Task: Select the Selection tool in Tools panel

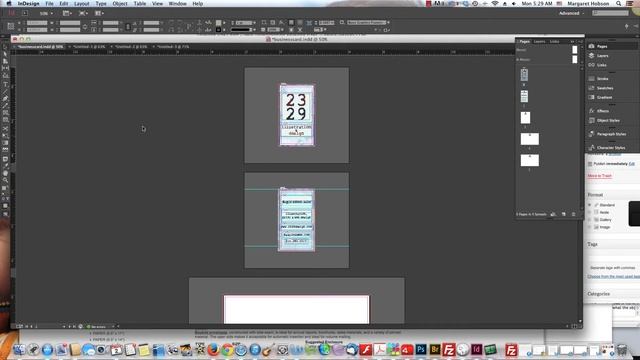Action: point(5,47)
